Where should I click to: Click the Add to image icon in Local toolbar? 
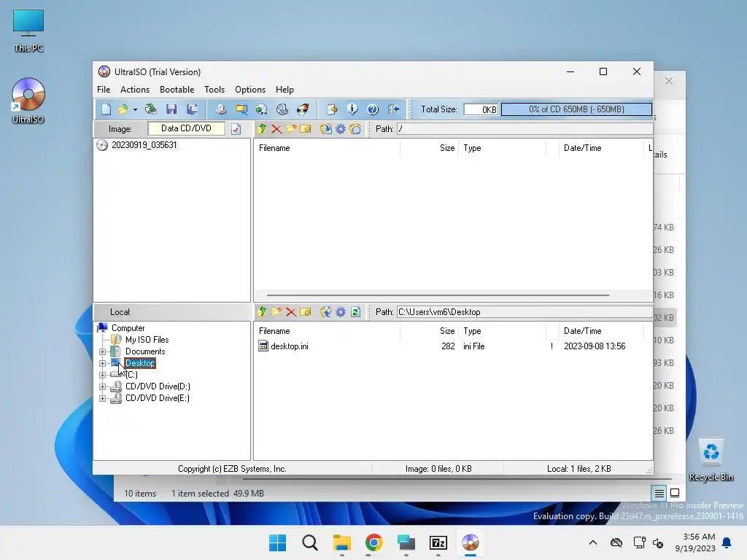tap(326, 312)
